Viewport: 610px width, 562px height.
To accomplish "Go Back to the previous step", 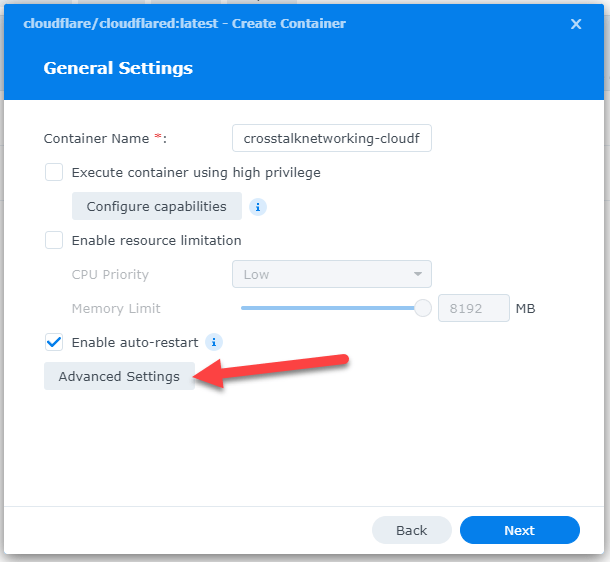I will [x=412, y=530].
